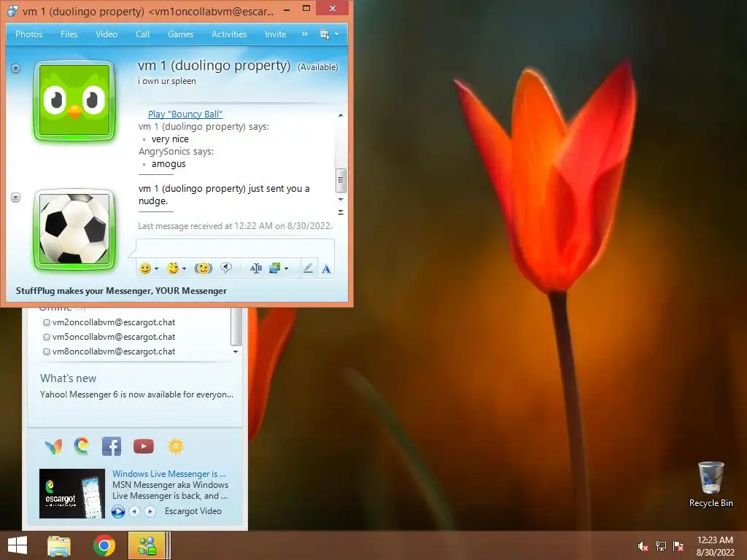Open the font letter A option
This screenshot has width=747, height=560.
(326, 269)
